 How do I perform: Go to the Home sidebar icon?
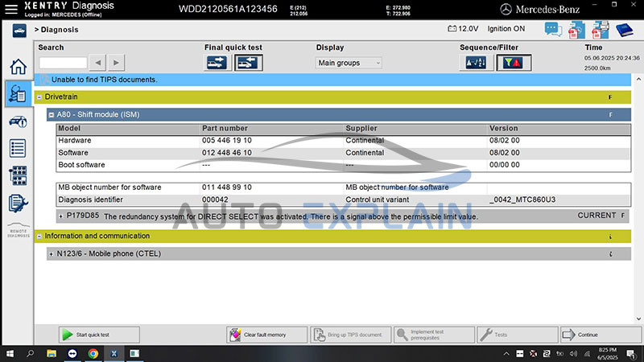coord(18,67)
